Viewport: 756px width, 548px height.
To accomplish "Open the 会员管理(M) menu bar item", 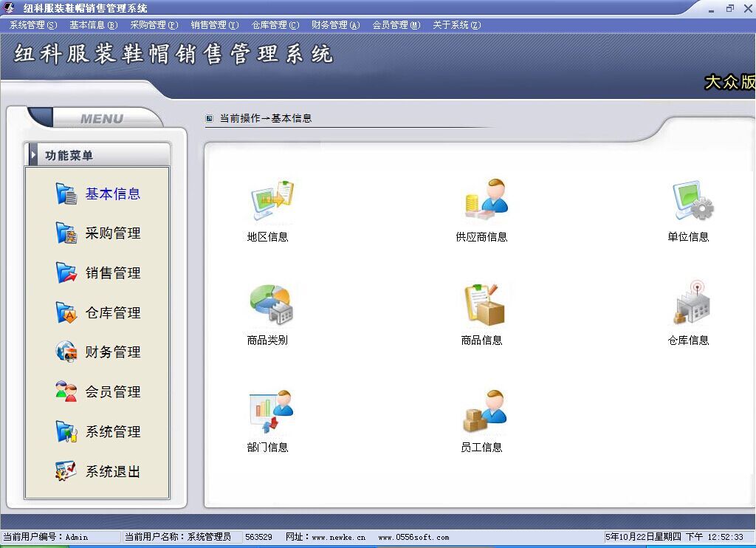I will [x=396, y=25].
